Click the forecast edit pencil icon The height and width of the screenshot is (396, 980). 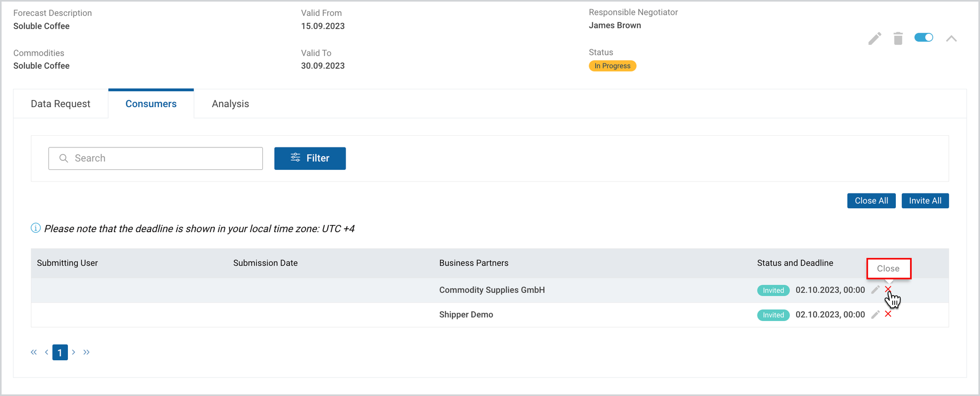pos(874,38)
